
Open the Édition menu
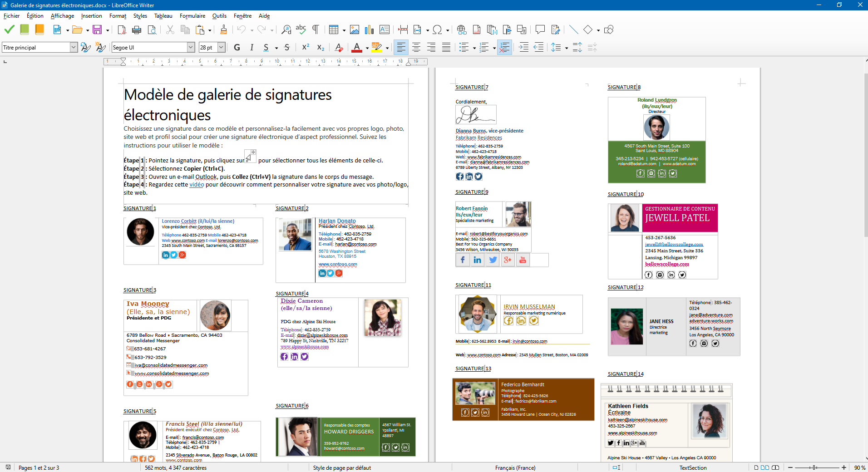coord(35,16)
